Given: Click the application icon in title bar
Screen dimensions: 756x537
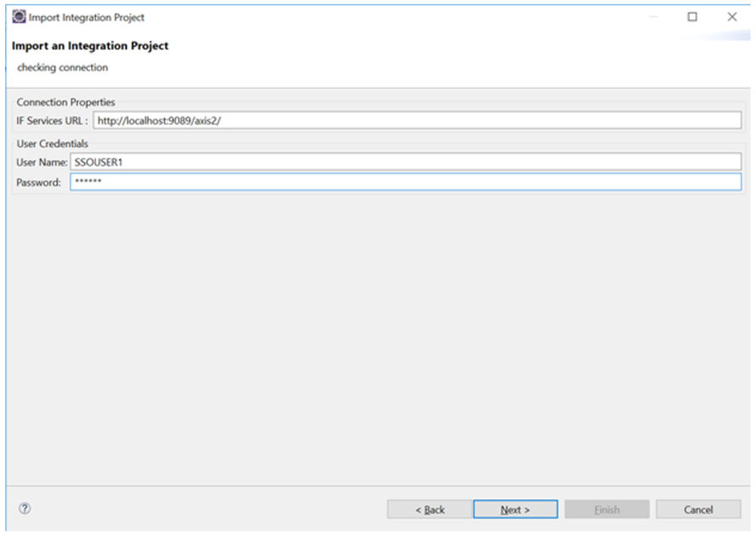Looking at the screenshot, I should pos(18,17).
